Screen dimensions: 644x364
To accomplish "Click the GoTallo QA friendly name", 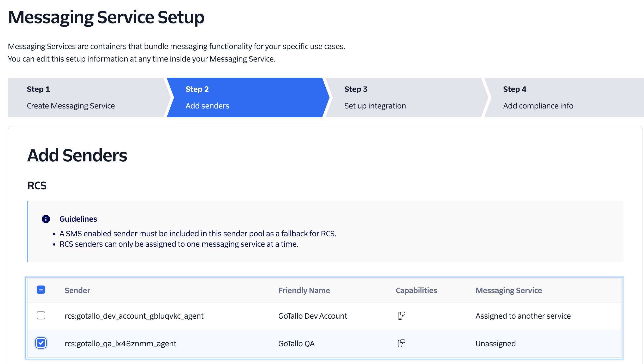I will (296, 344).
